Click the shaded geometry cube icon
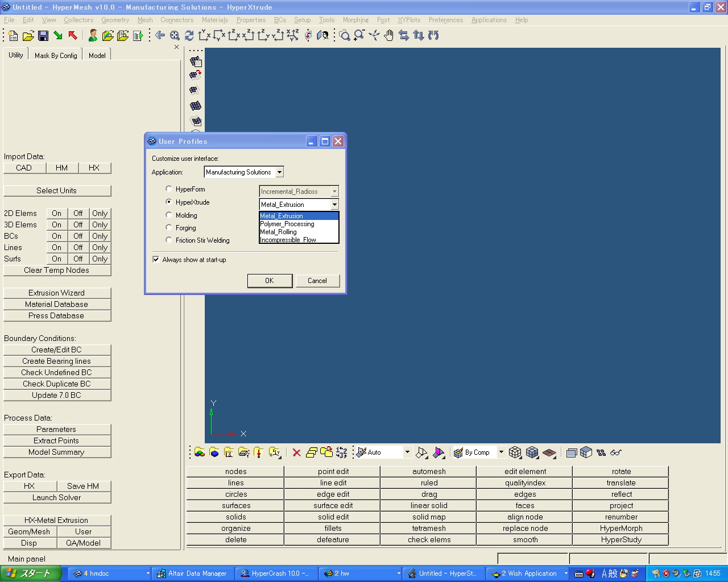 (586, 452)
